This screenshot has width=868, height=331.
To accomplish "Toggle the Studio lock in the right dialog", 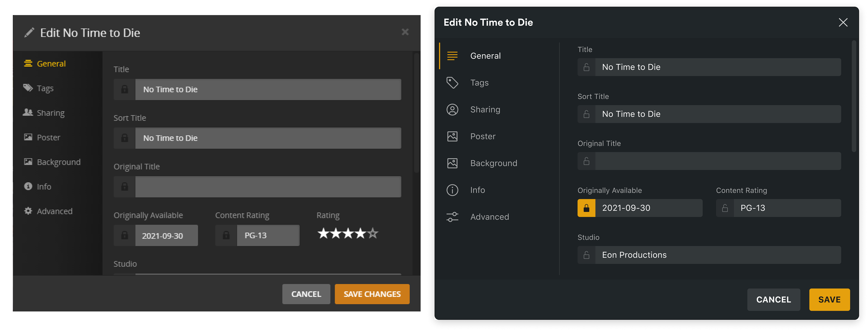I will pyautogui.click(x=586, y=255).
